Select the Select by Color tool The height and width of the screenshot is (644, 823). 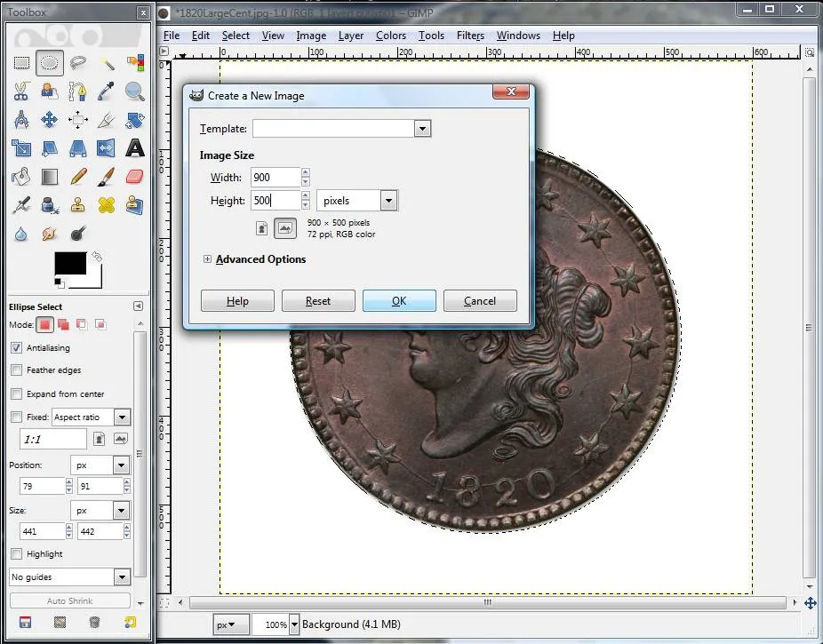coord(135,63)
